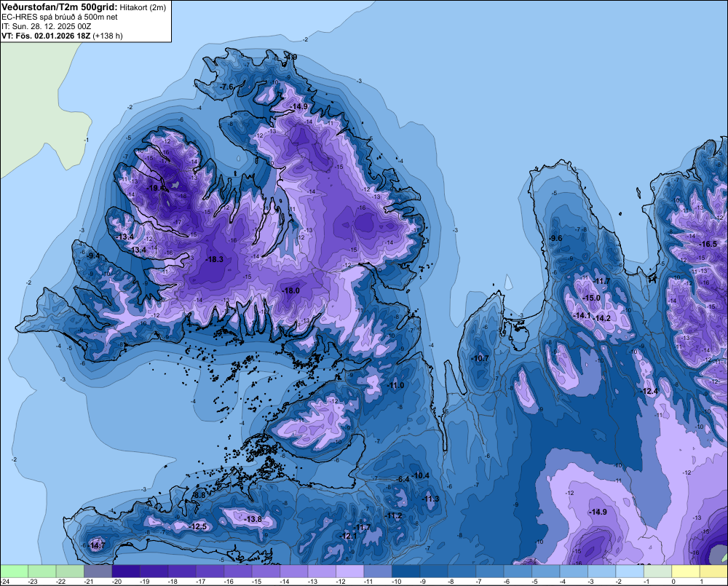Click the map temperature value '-12.4'
728x586 pixels.
pos(649,391)
